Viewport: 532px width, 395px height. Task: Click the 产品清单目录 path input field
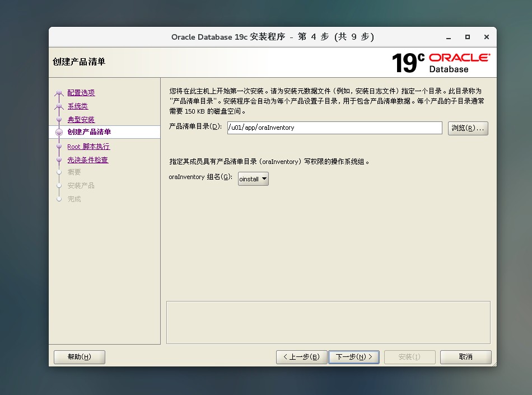[x=334, y=128]
